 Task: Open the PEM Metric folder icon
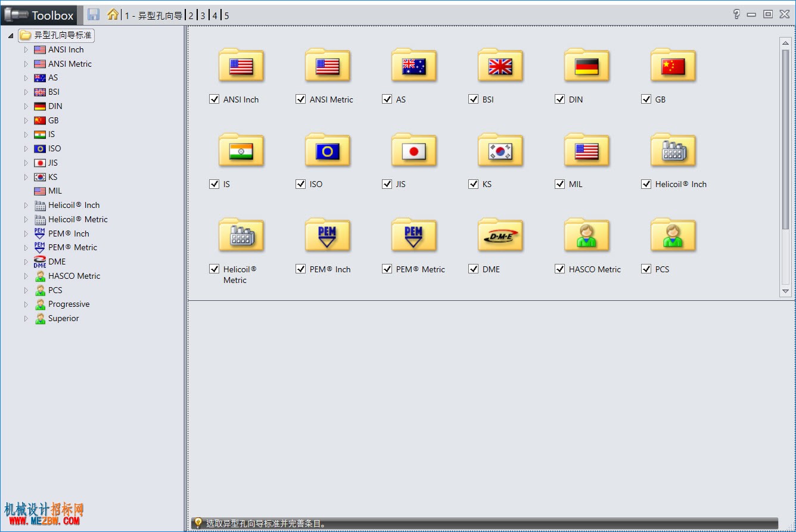click(414, 235)
